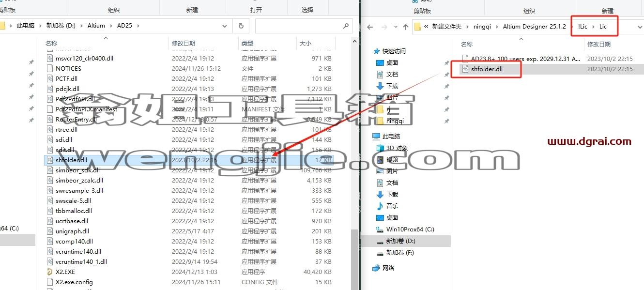This screenshot has height=290, width=644.
Task: Click the folder icon in Lic address bar
Action: tap(418, 27)
